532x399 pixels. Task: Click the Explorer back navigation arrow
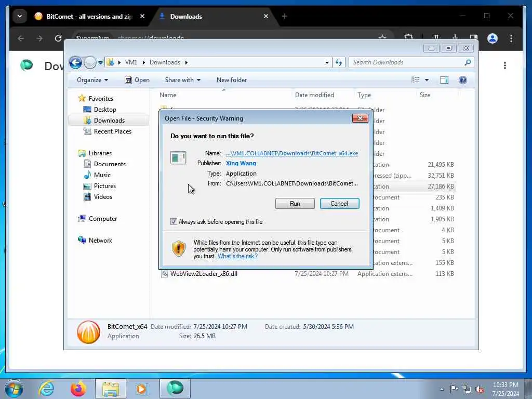tap(75, 62)
